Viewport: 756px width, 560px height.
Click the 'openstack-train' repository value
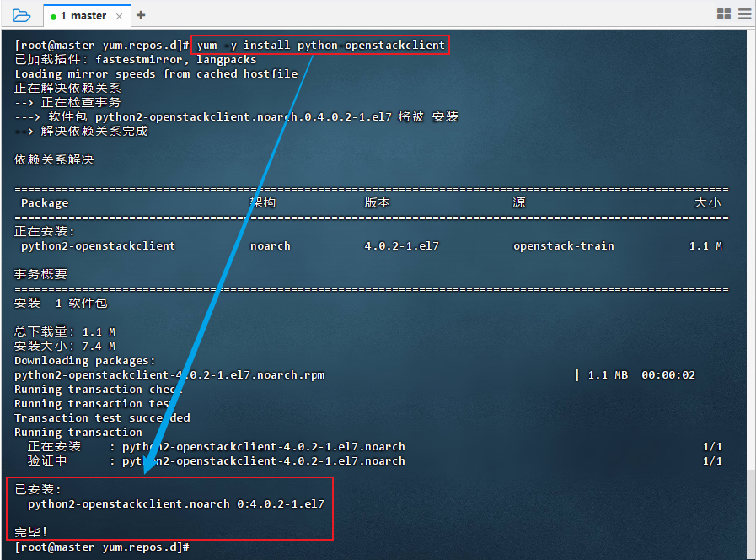[x=564, y=246]
